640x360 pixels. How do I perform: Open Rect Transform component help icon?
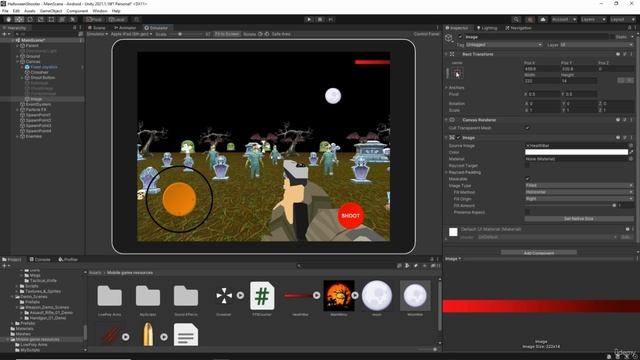click(x=618, y=54)
